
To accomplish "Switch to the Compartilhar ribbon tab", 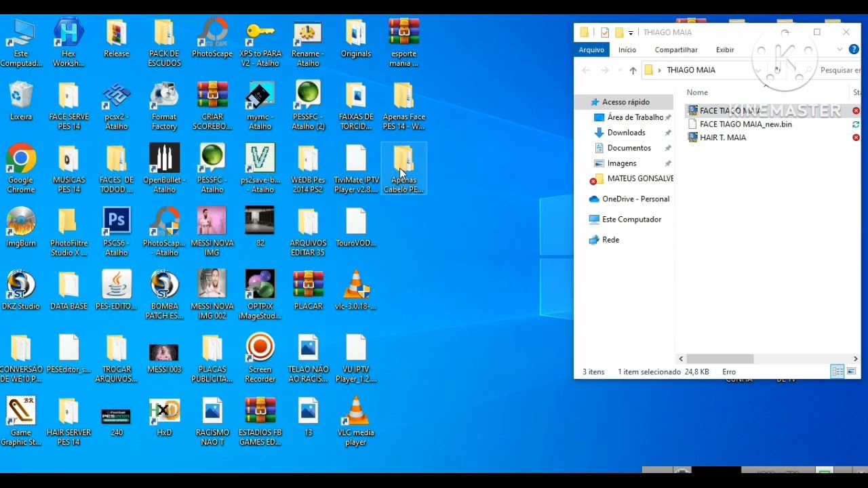I will (x=676, y=49).
